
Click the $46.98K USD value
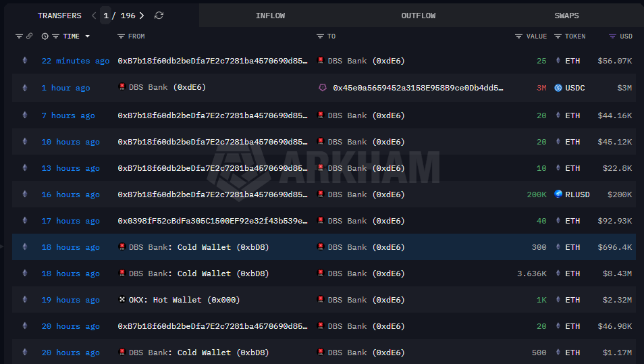point(615,326)
